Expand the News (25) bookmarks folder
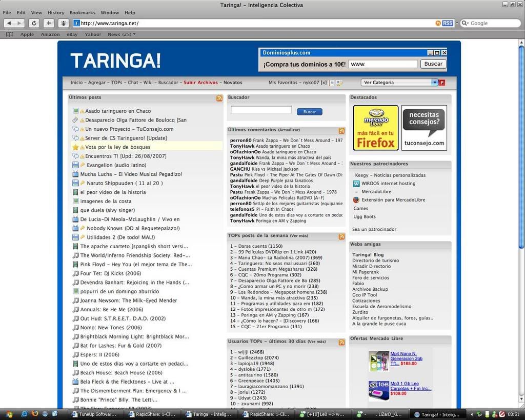The image size is (525, 420). point(122,34)
